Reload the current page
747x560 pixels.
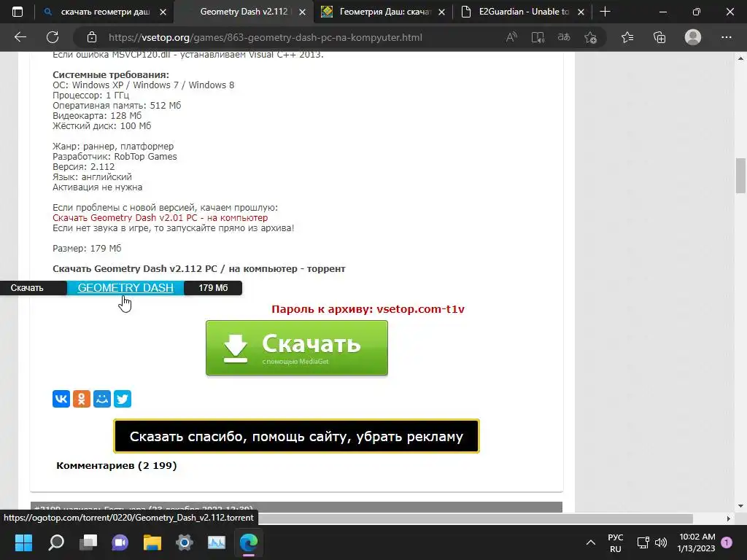point(53,37)
